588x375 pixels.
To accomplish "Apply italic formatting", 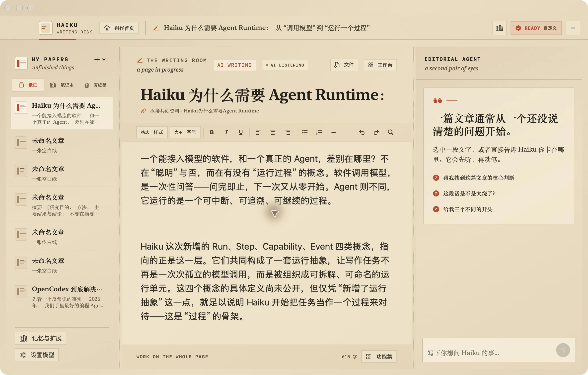I will click(226, 132).
